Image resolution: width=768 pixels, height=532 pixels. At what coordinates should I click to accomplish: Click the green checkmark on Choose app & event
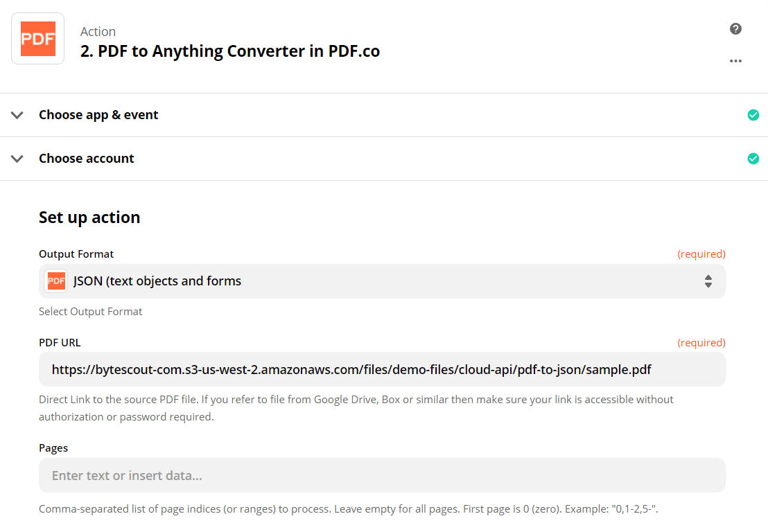pyautogui.click(x=753, y=115)
